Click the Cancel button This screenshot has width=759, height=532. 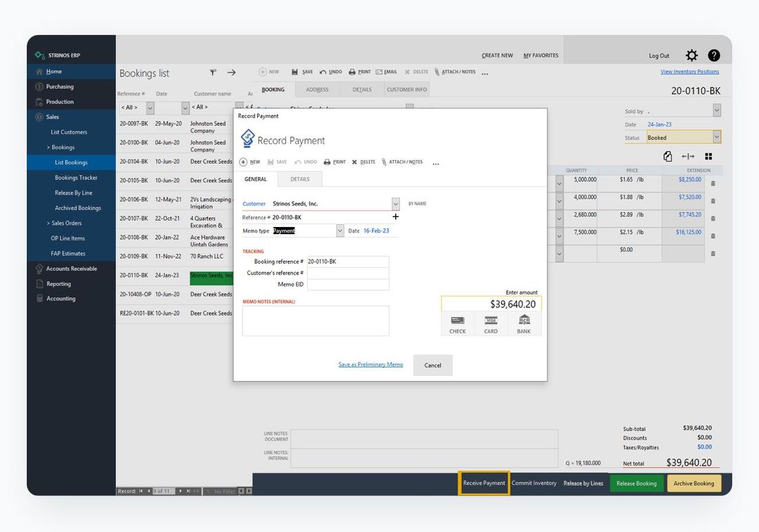(432, 365)
